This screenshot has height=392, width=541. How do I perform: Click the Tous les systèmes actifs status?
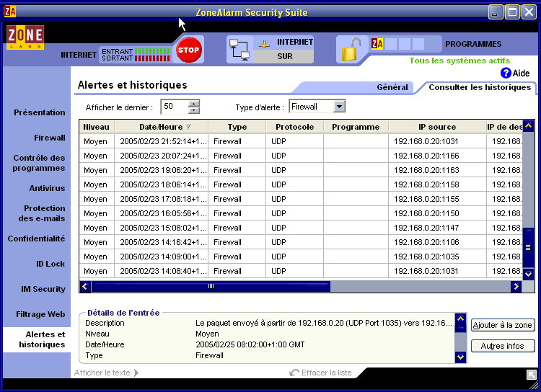click(459, 61)
